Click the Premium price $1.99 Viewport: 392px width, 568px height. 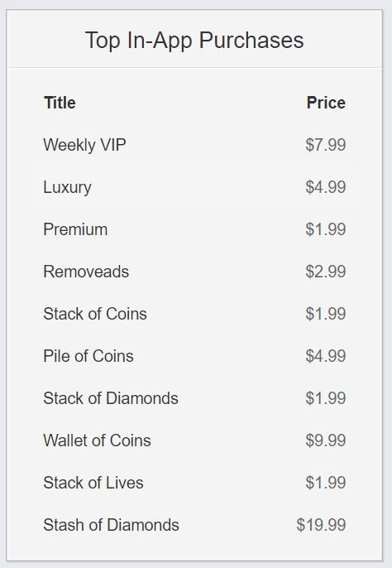click(x=325, y=229)
